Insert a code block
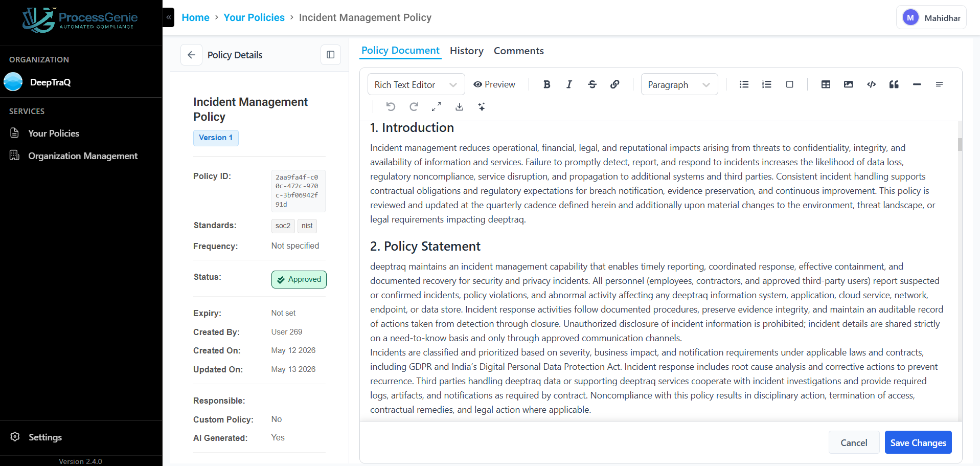 (871, 84)
